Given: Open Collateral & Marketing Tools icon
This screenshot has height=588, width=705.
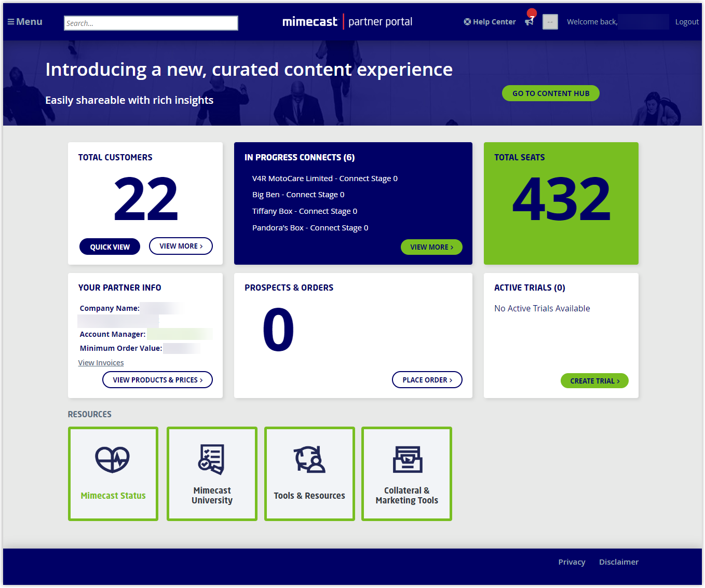Looking at the screenshot, I should click(407, 459).
